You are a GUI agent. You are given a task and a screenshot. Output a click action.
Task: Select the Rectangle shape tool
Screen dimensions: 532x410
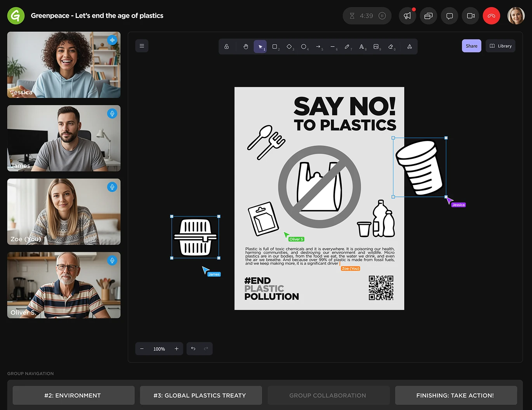tap(275, 47)
